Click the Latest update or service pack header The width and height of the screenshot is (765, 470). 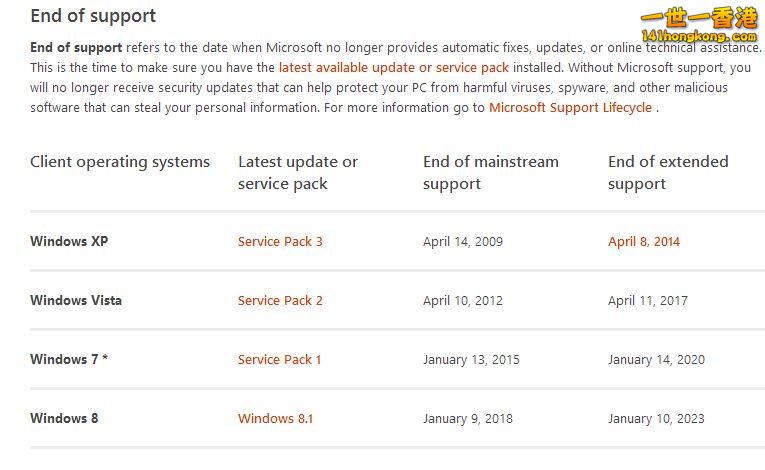pos(297,173)
